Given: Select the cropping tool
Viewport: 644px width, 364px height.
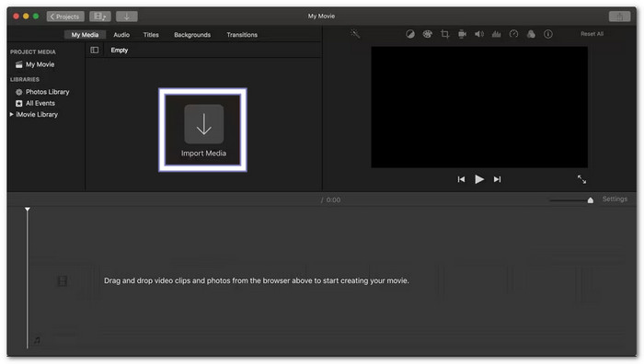Looking at the screenshot, I should 444,34.
